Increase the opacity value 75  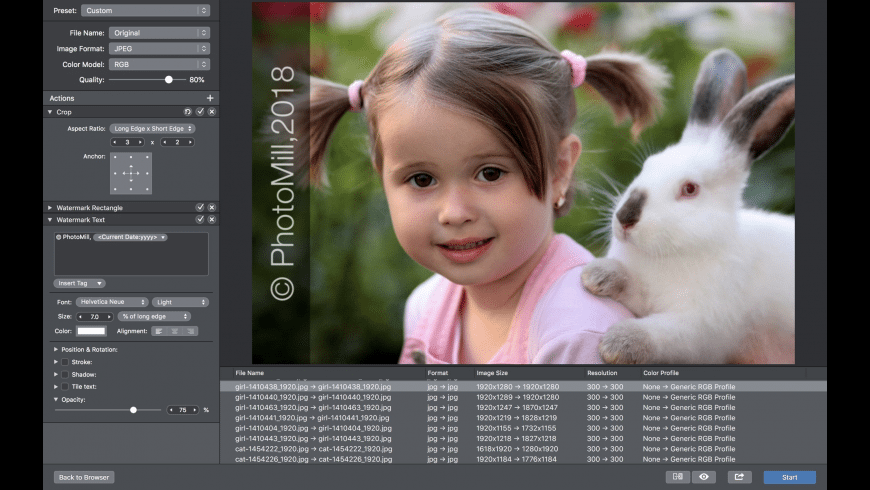(x=195, y=410)
